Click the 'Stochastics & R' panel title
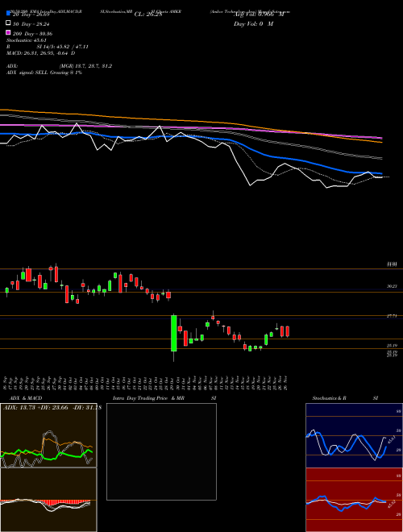Image resolution: width=403 pixels, height=532 pixels. point(329,398)
